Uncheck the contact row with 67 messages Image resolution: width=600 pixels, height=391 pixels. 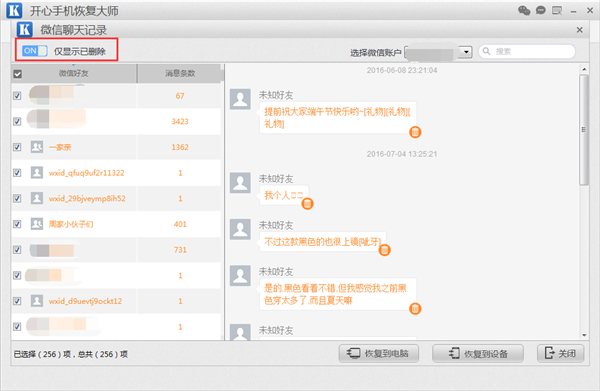click(17, 96)
